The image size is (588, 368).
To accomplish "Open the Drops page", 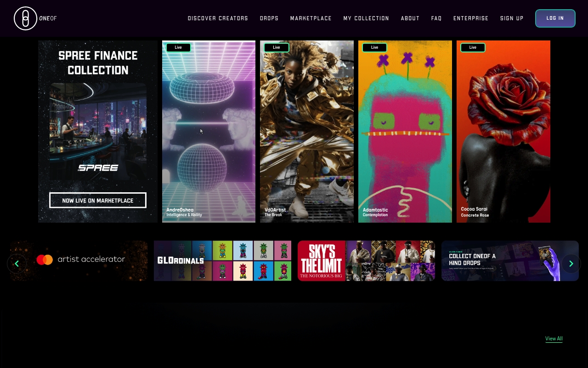I will coord(269,18).
